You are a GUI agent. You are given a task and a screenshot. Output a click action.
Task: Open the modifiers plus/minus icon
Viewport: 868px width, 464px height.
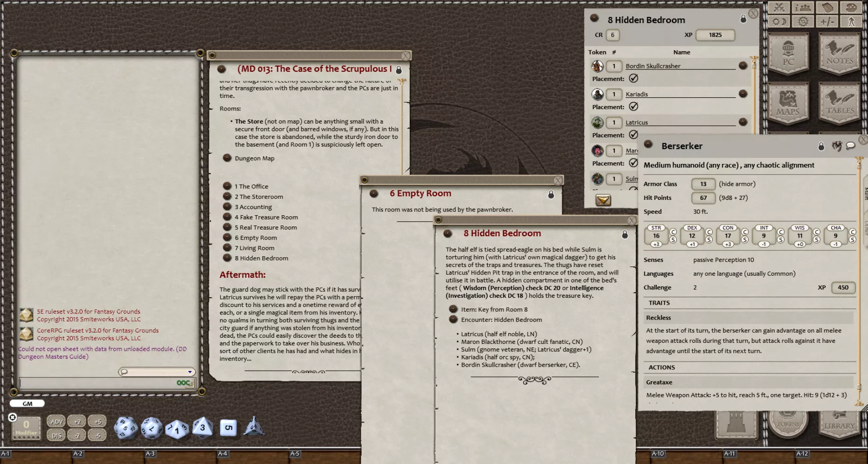(827, 21)
